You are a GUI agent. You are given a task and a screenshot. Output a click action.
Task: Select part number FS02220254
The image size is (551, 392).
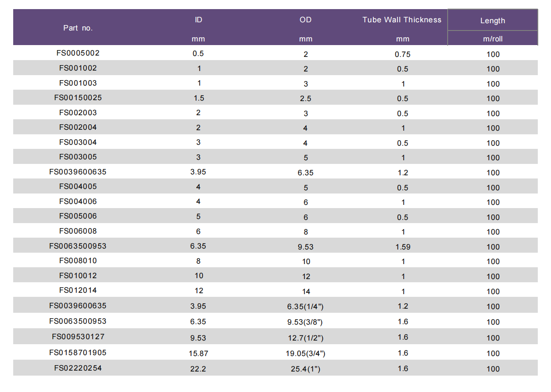(x=78, y=368)
